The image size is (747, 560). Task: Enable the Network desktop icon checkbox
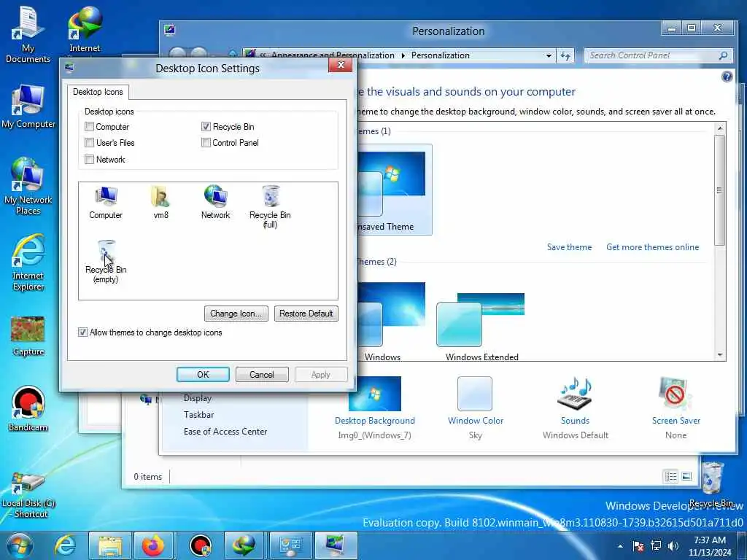tap(89, 160)
